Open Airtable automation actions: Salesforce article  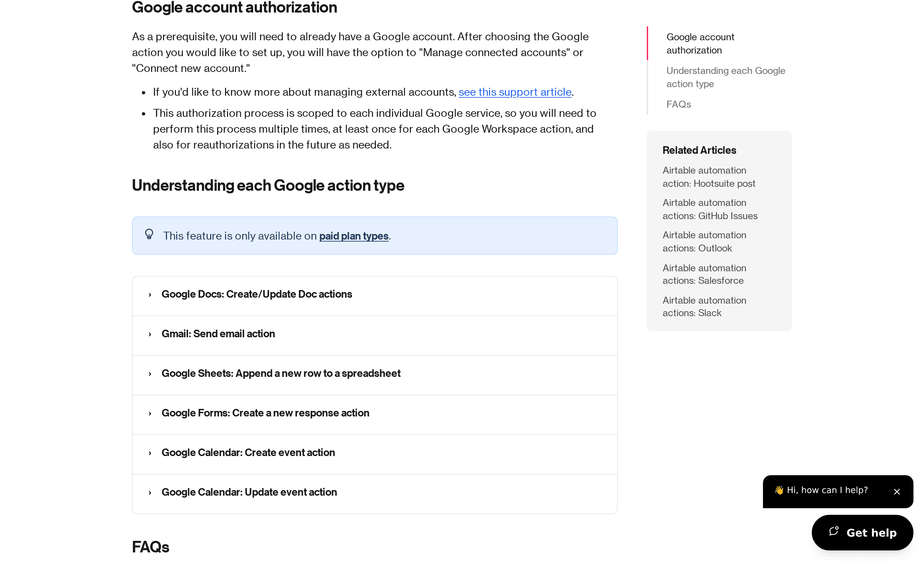click(x=704, y=274)
